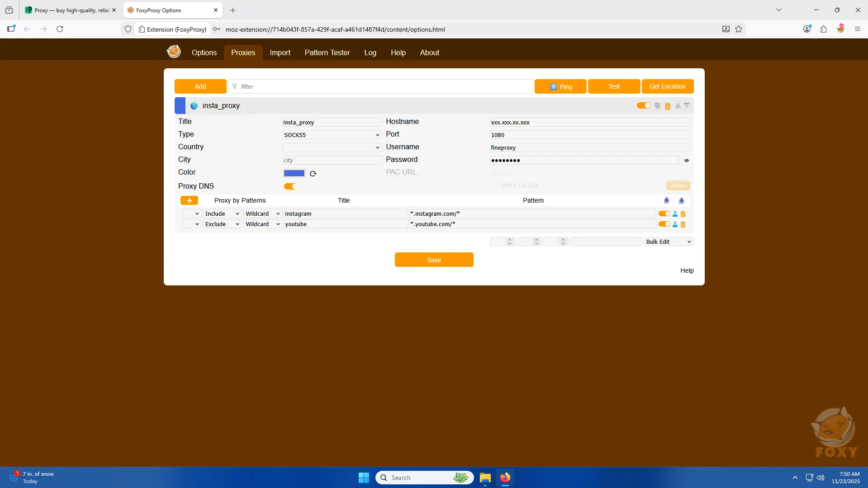Click the shield tracking protection icon

pyautogui.click(x=128, y=29)
